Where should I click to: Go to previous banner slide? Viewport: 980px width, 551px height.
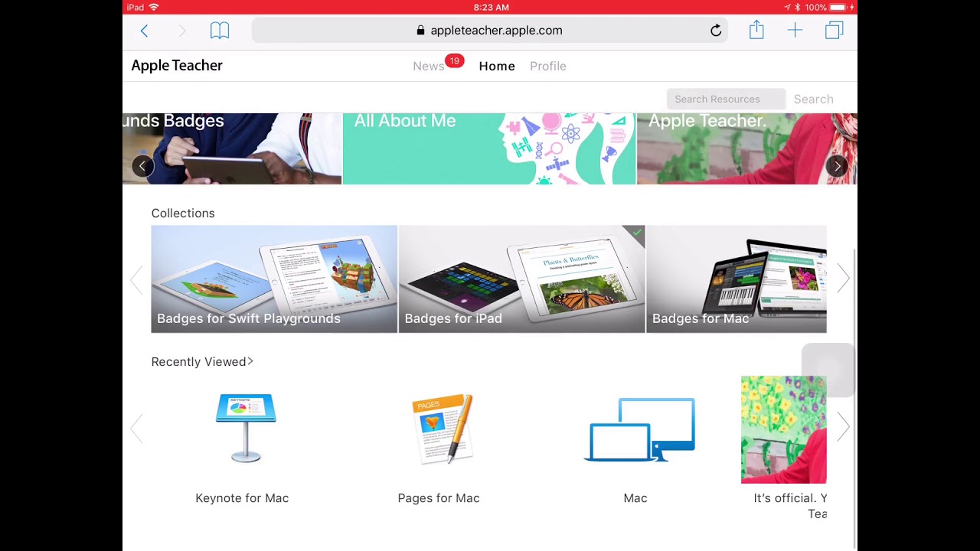point(142,166)
